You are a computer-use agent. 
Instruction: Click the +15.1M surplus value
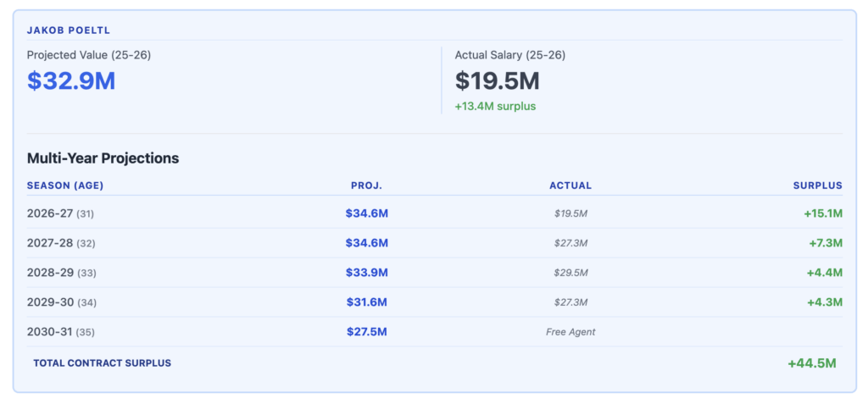pyautogui.click(x=822, y=213)
